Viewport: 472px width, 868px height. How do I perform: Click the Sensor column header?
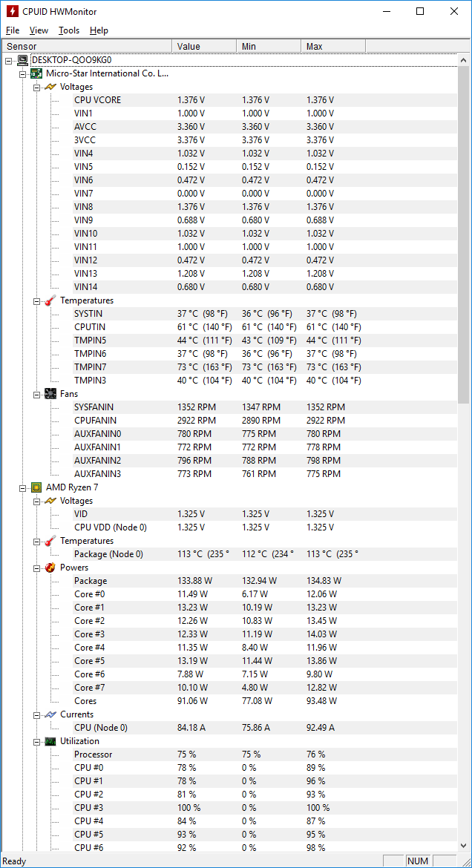[88, 47]
